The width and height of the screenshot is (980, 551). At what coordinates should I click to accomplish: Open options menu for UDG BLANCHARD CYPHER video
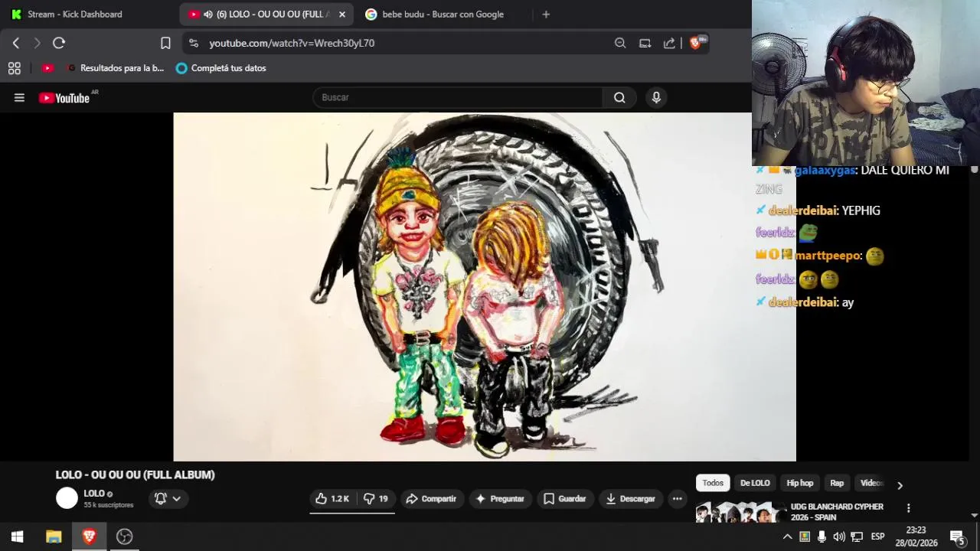(x=908, y=508)
